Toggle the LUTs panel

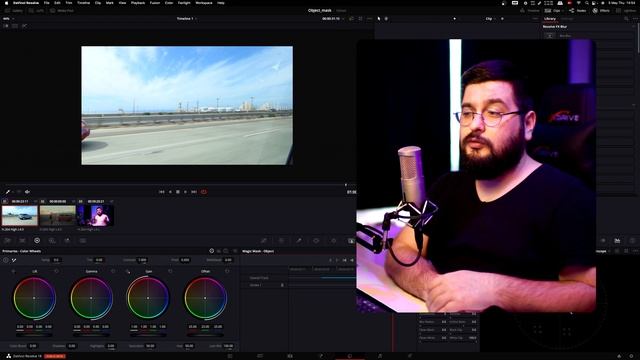click(x=36, y=11)
